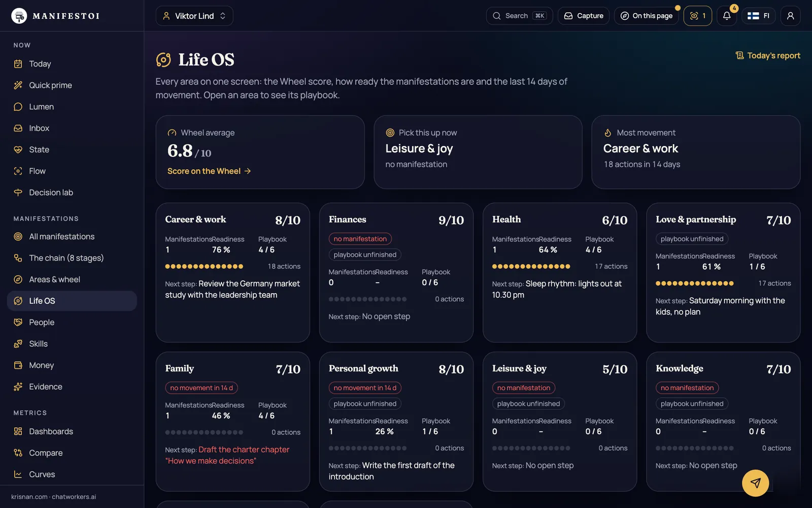This screenshot has height=508, width=812.
Task: Click the yellow send paper-plane button
Action: click(755, 483)
